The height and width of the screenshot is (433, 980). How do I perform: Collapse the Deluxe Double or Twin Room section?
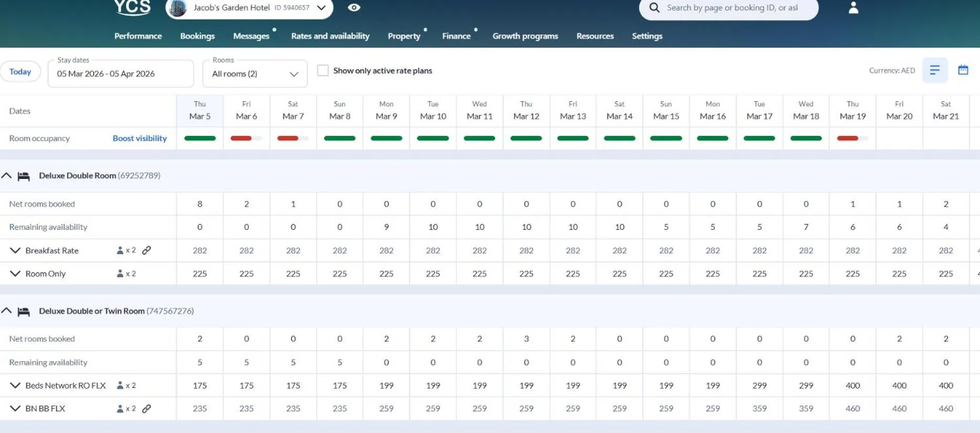click(x=6, y=311)
